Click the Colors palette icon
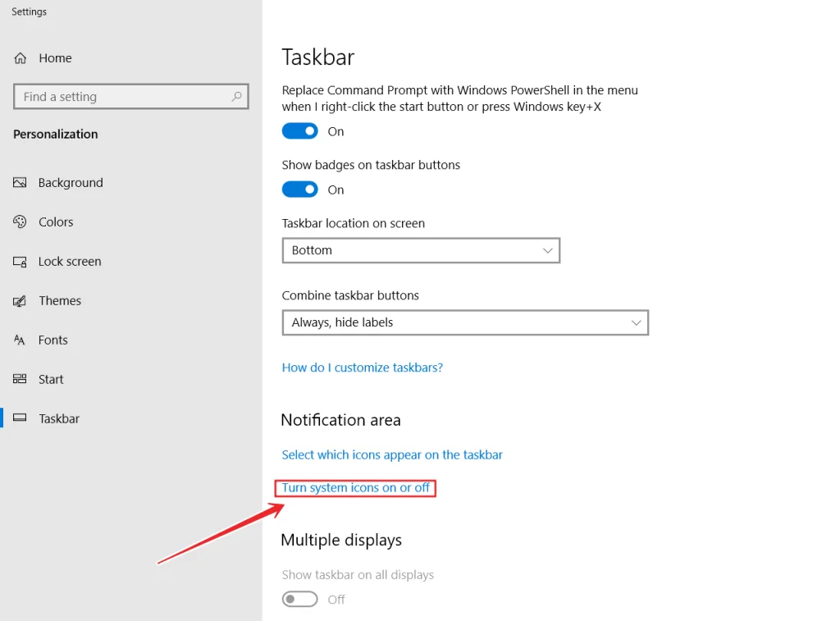840x621 pixels. click(20, 221)
